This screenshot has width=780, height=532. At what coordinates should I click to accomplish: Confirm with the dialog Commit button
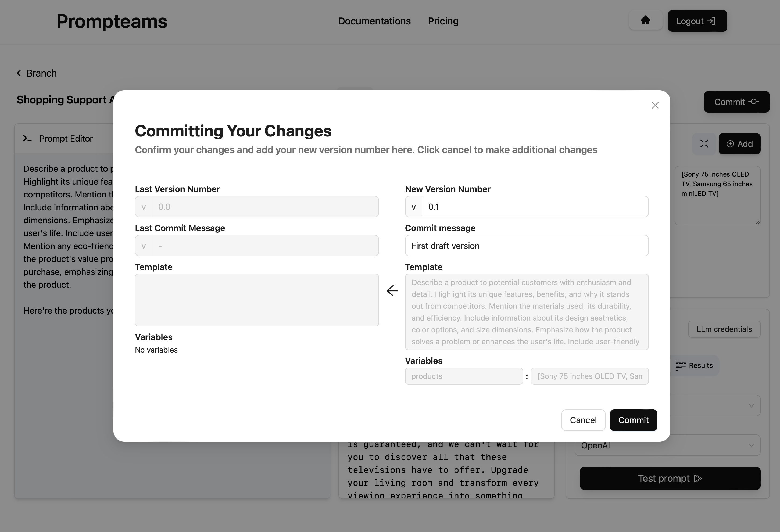click(633, 420)
